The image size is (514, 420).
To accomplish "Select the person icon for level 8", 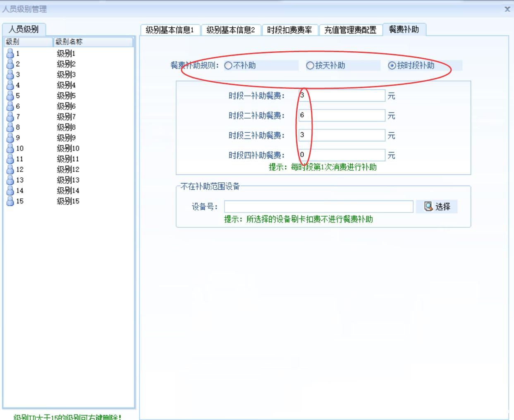I will point(10,127).
